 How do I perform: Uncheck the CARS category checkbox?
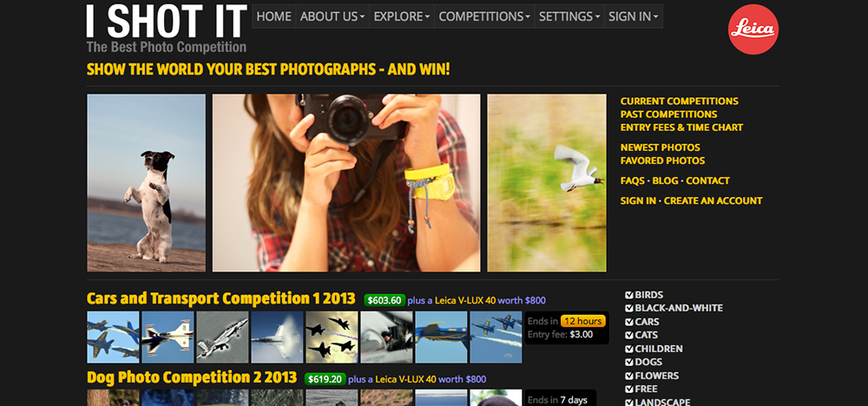[x=628, y=322]
